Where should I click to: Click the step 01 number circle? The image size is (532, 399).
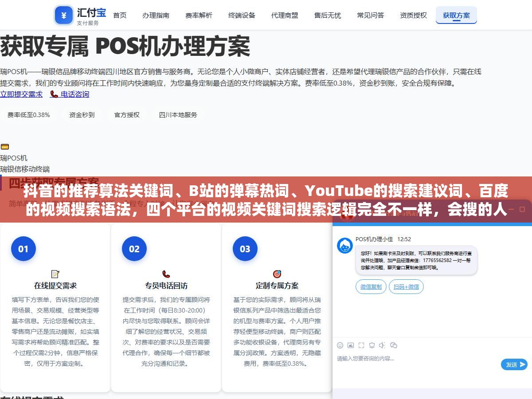[23, 249]
